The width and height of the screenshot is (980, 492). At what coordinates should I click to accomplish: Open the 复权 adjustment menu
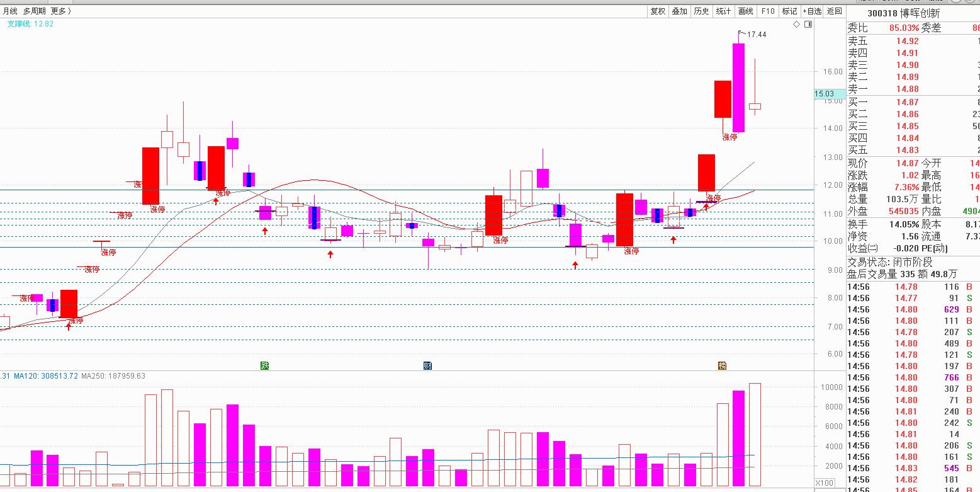pos(658,11)
